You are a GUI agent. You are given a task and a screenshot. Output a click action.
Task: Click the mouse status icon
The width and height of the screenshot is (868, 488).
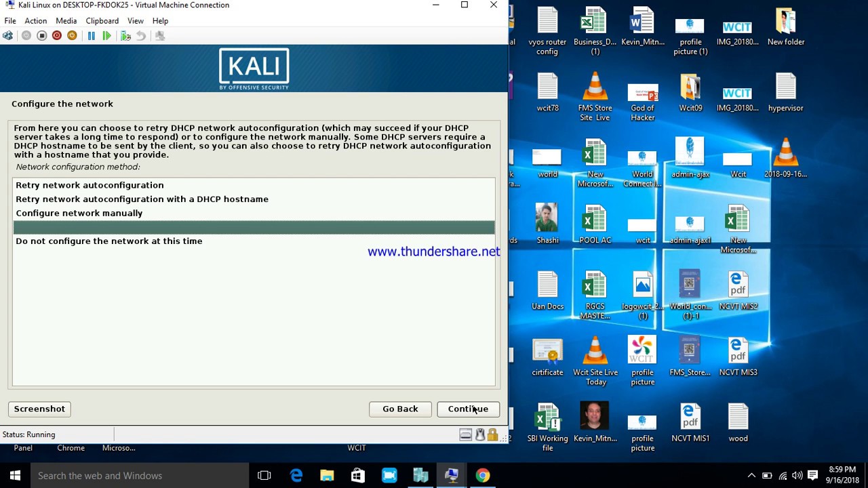pyautogui.click(x=480, y=435)
